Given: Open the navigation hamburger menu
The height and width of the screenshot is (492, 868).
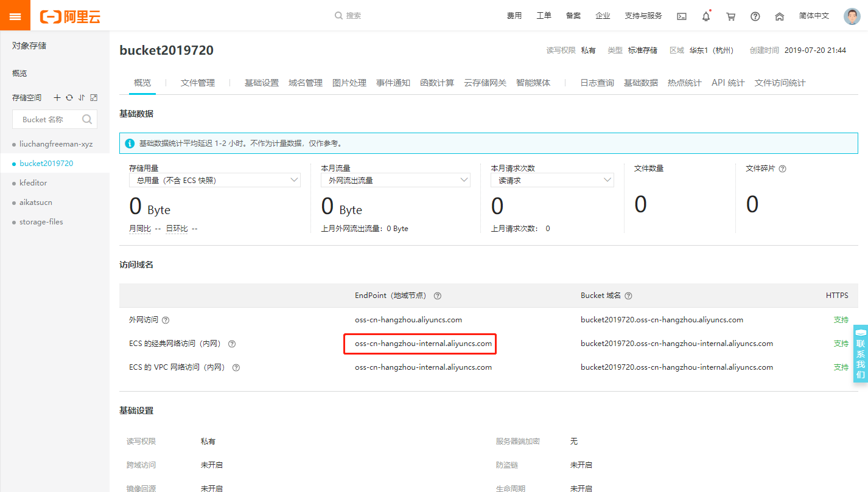Looking at the screenshot, I should [x=15, y=15].
